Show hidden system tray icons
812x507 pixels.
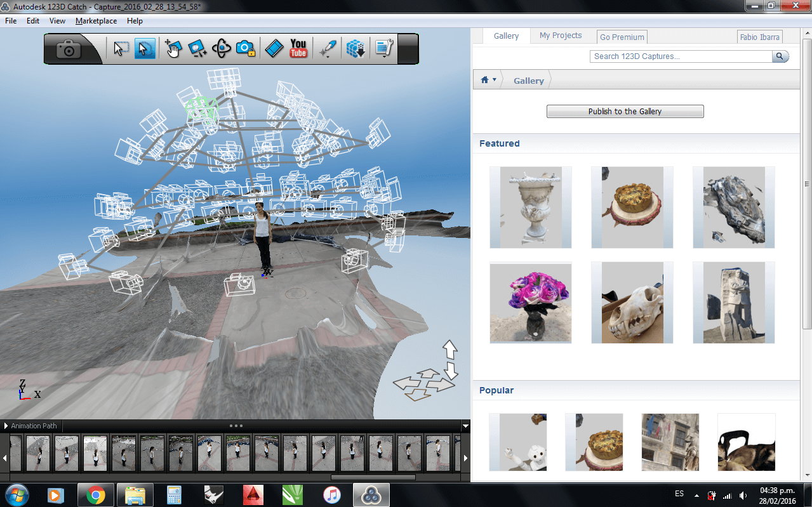coord(697,495)
